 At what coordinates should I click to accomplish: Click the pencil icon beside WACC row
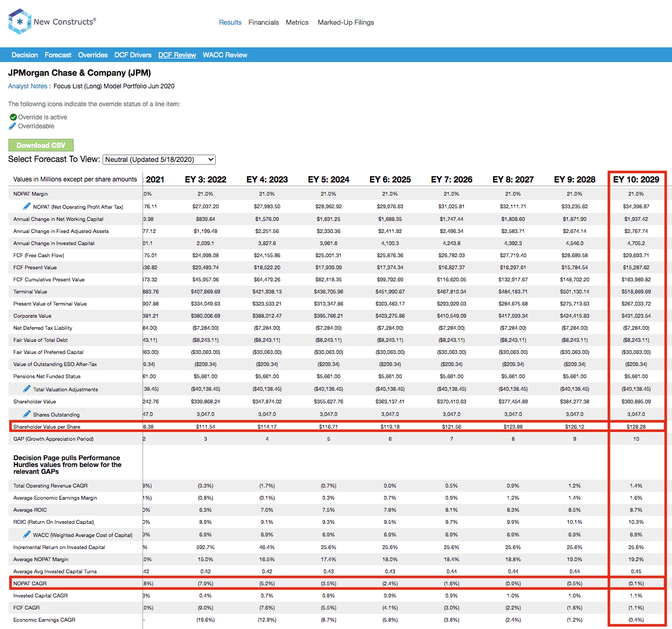27,534
